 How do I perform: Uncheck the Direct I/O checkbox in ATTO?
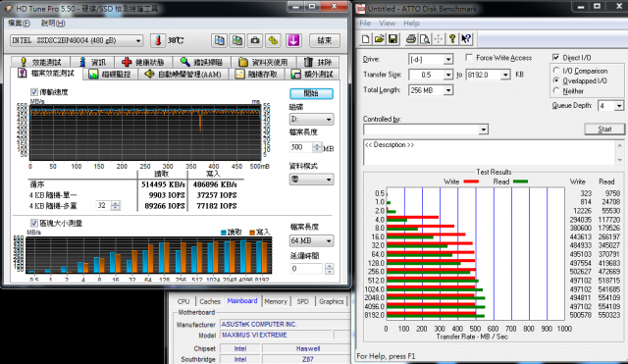coord(555,57)
